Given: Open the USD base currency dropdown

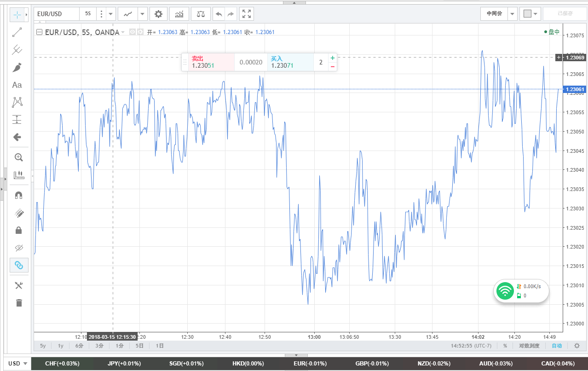Looking at the screenshot, I should pyautogui.click(x=17, y=364).
